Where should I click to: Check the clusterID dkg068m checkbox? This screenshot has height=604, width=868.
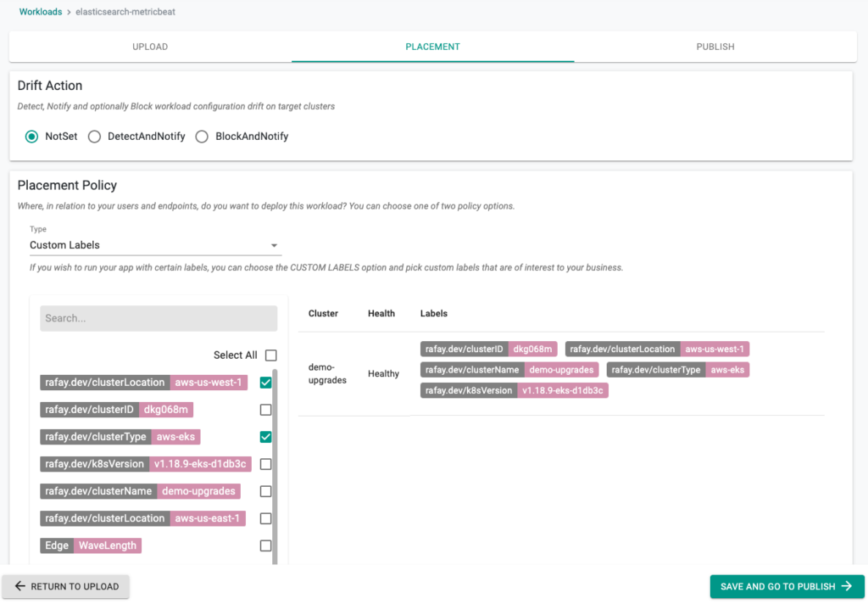point(265,410)
